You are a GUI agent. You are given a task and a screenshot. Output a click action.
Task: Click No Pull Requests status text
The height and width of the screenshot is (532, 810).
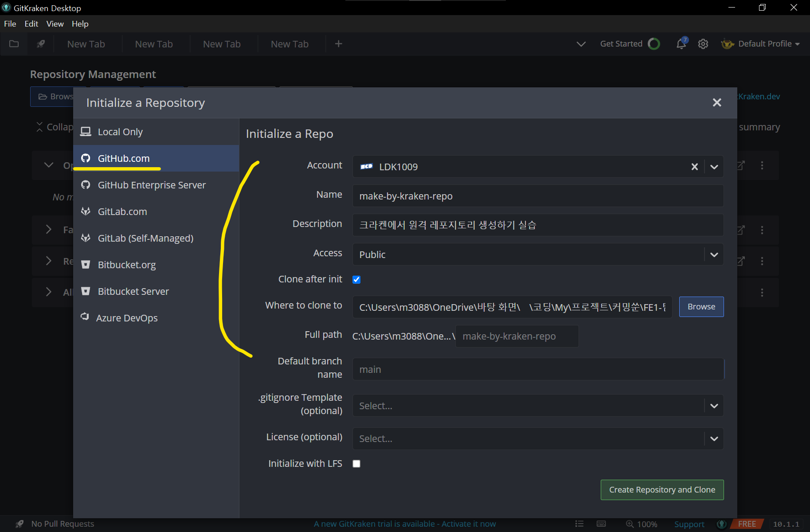(63, 524)
